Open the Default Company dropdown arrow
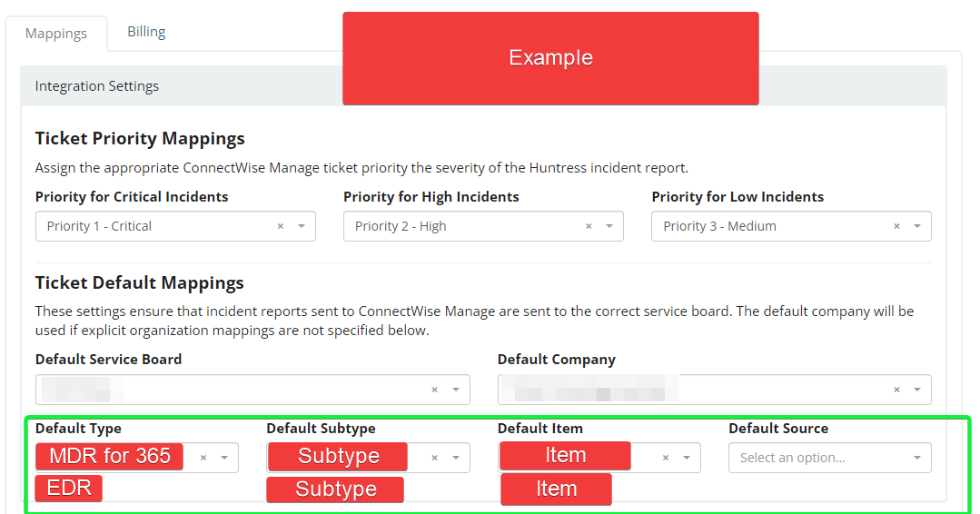This screenshot has width=980, height=514. 917,389
